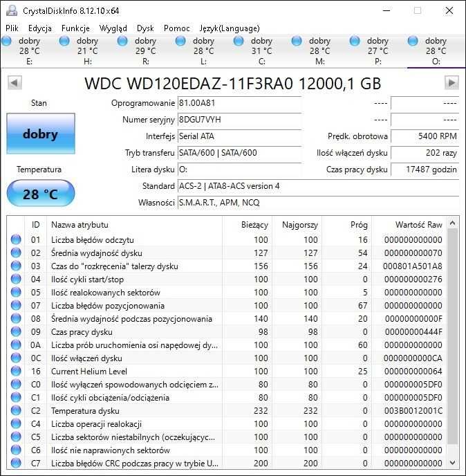466x476 pixels.
Task: Click status orb for attribute 0A
Action: pos(16,345)
